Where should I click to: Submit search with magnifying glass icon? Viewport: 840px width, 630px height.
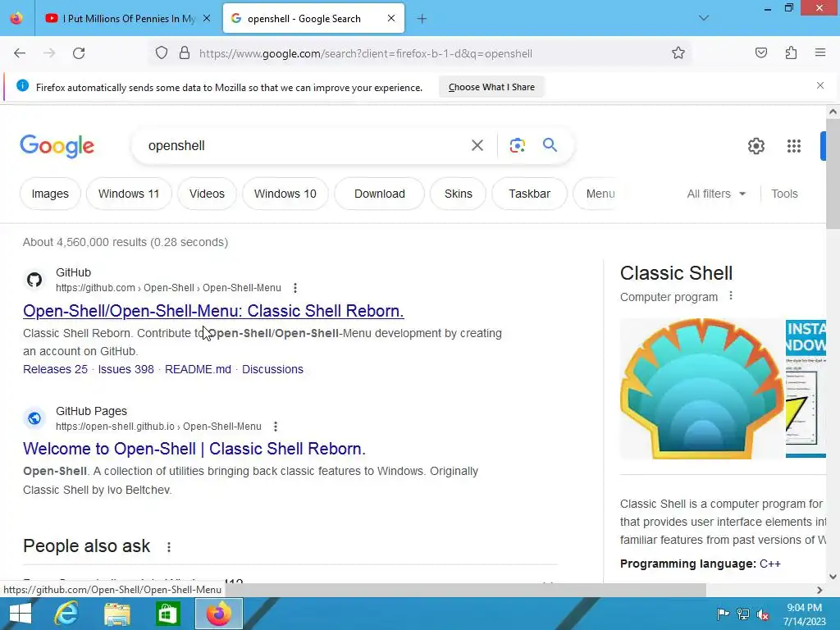550,145
